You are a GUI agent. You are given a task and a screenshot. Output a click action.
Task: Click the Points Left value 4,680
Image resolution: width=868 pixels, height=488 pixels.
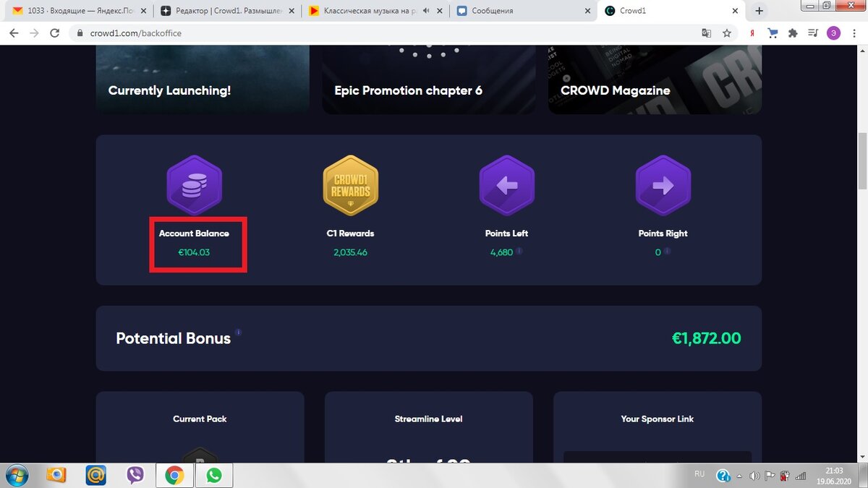pyautogui.click(x=501, y=252)
